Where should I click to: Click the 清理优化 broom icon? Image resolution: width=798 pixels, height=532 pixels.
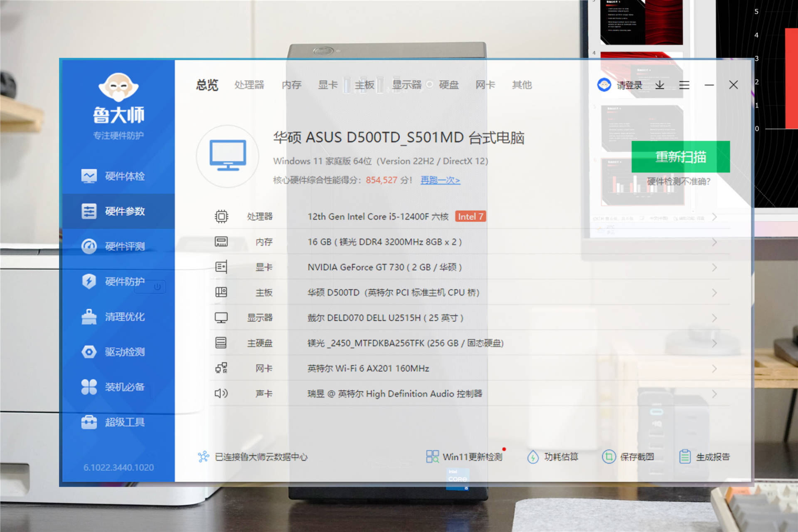(89, 317)
